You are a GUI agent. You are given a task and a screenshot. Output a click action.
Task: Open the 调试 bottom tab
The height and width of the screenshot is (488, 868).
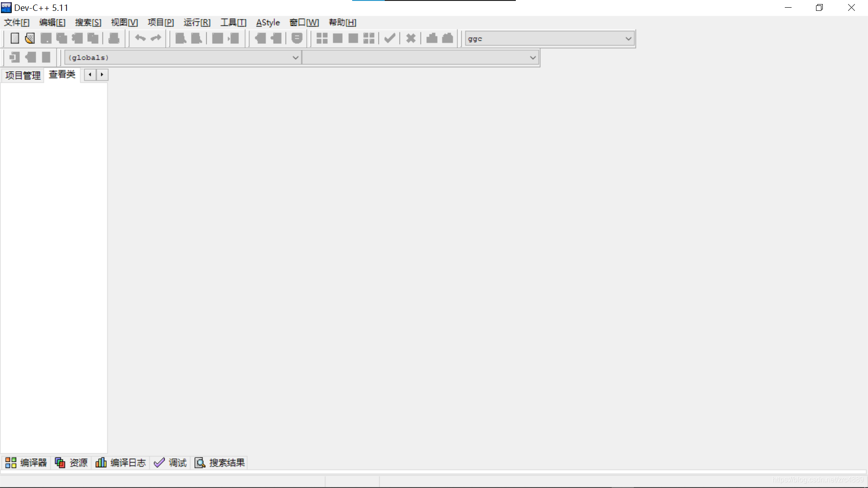[x=170, y=463]
